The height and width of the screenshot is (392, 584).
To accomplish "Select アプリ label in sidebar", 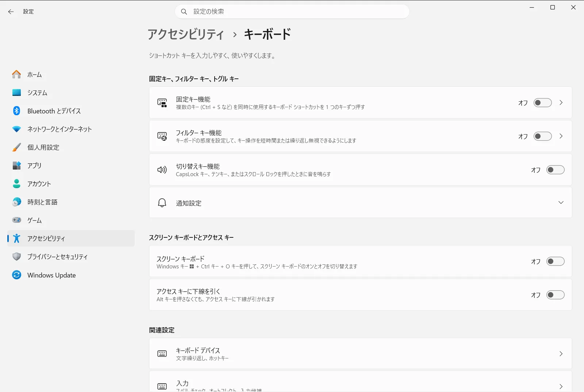I will click(34, 166).
